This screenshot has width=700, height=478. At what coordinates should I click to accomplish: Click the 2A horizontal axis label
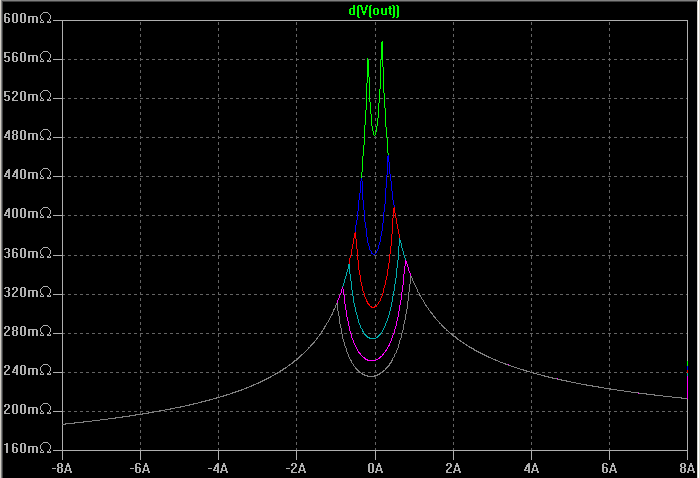453,468
